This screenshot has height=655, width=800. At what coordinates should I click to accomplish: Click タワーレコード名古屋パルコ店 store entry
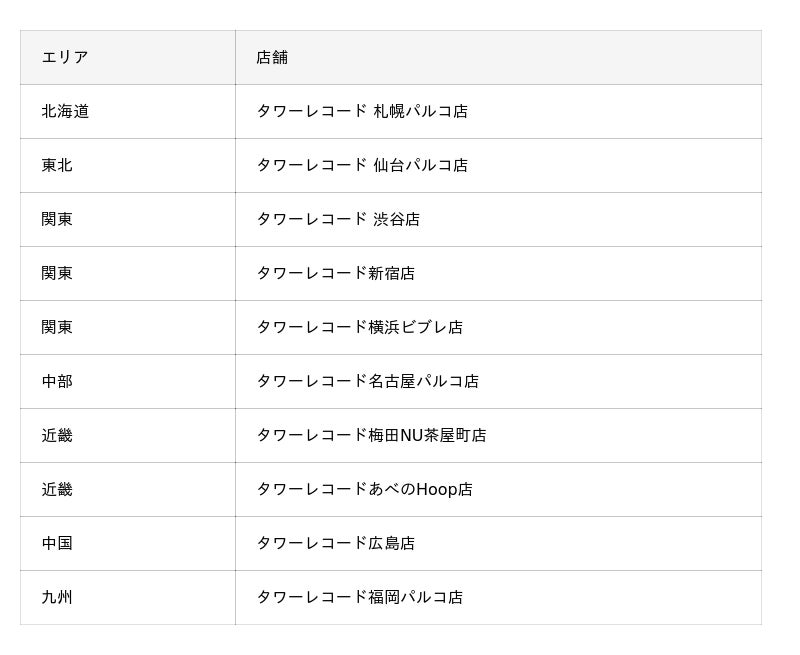point(367,381)
